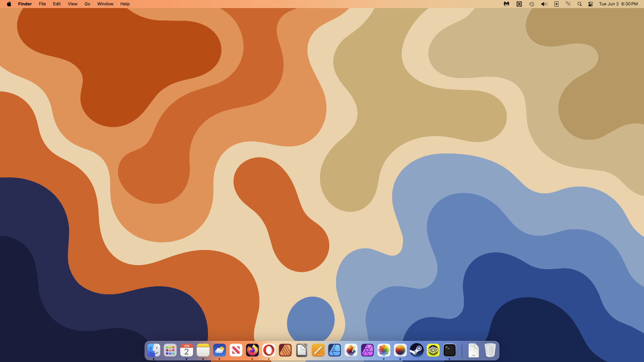This screenshot has height=362, width=644.
Task: Open the battery charging status menu
Action: click(x=556, y=4)
